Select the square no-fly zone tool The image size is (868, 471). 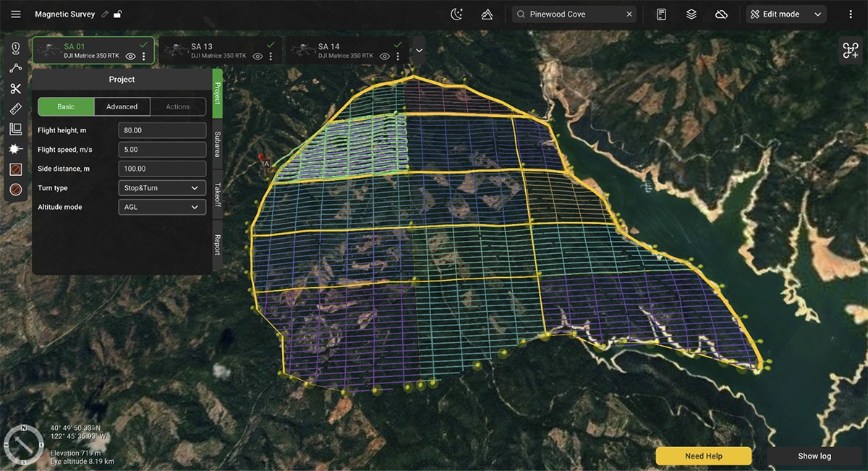pos(15,169)
